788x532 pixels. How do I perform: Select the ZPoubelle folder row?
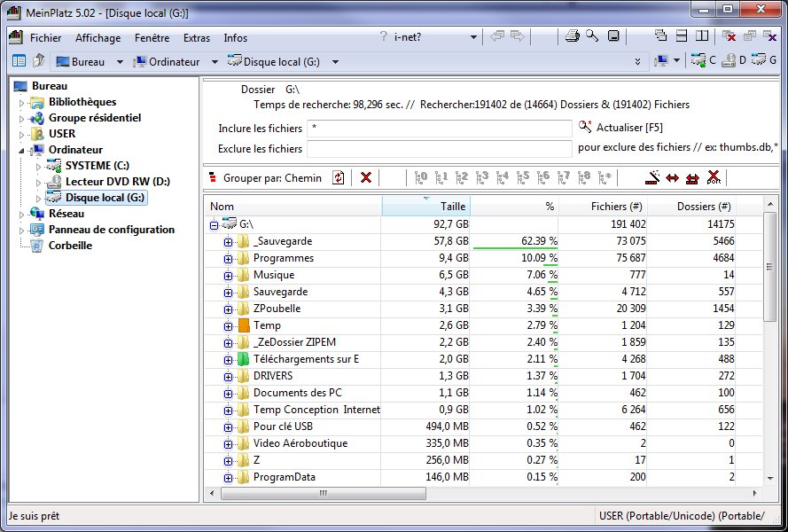[x=485, y=309]
